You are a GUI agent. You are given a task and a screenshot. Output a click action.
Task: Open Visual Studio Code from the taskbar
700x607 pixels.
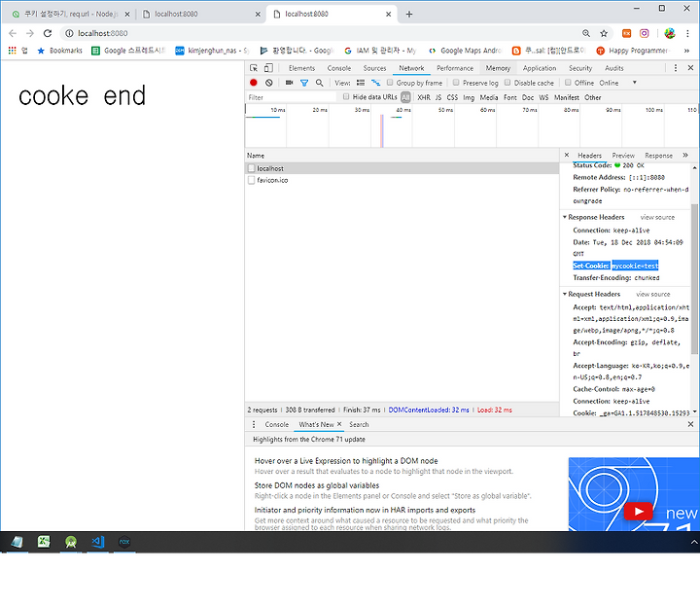(98, 542)
